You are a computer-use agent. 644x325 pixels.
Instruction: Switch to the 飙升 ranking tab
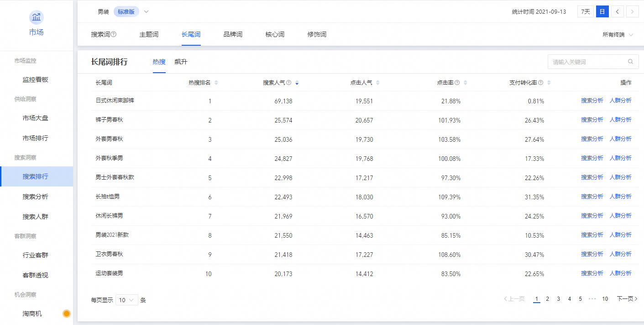(181, 61)
